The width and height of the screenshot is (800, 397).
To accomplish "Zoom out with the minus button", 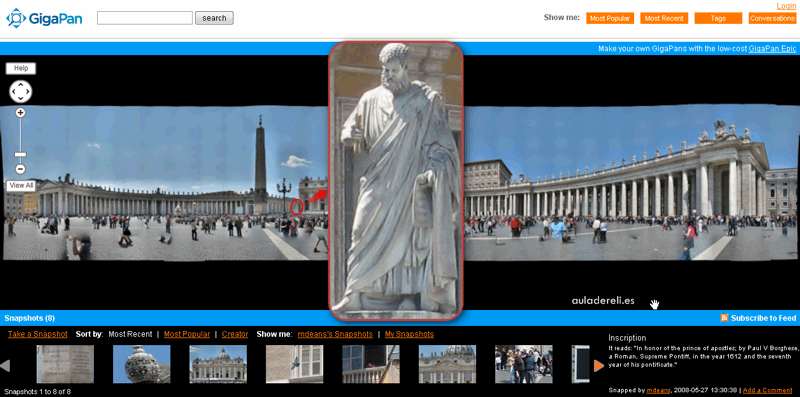I will tap(20, 169).
